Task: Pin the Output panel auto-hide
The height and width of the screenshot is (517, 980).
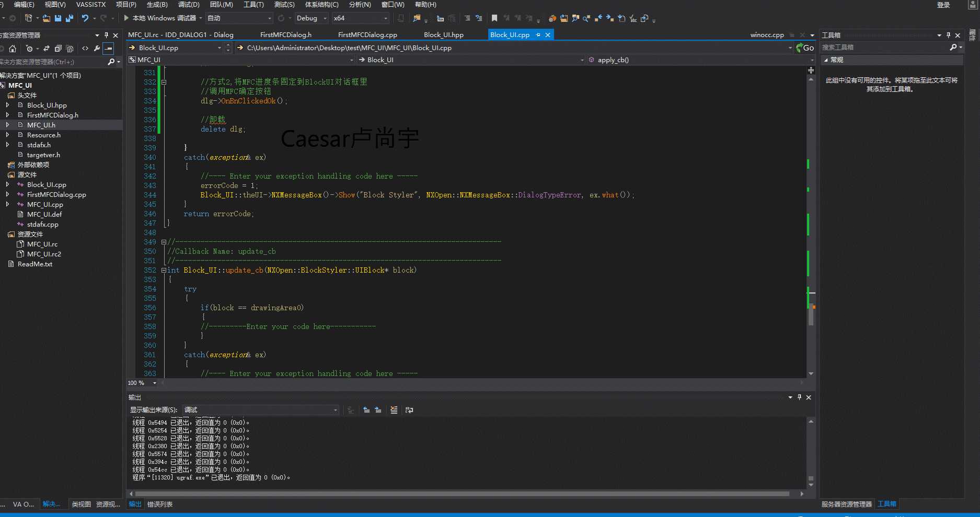Action: coord(799,397)
